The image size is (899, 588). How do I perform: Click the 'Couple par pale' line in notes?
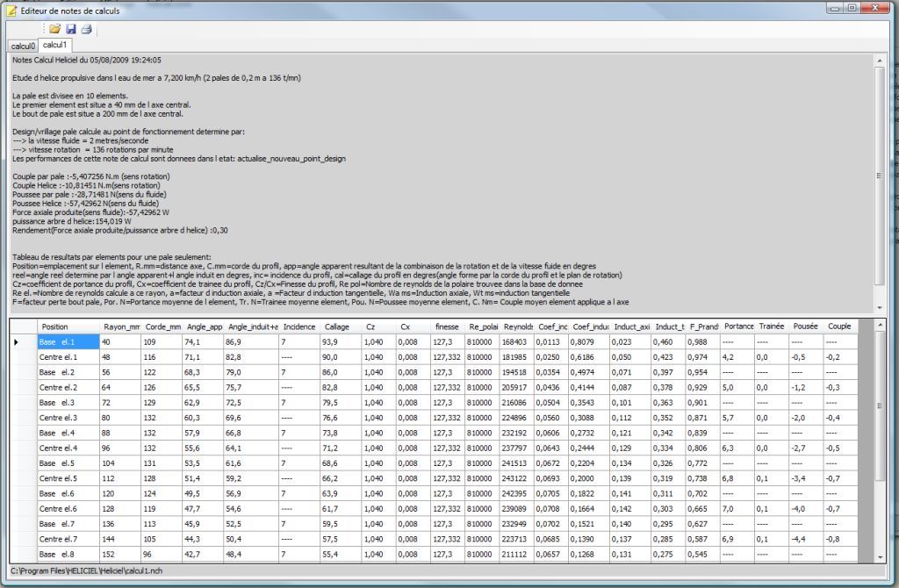(91, 176)
